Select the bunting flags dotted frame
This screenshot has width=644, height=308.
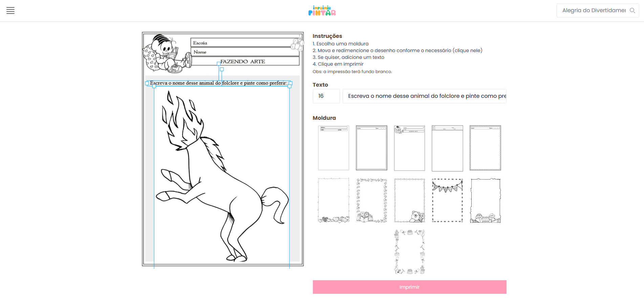(447, 200)
